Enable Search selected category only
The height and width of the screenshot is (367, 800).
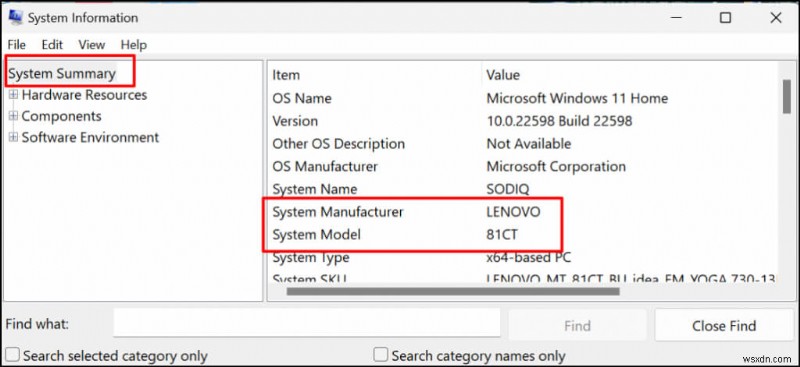click(x=12, y=355)
